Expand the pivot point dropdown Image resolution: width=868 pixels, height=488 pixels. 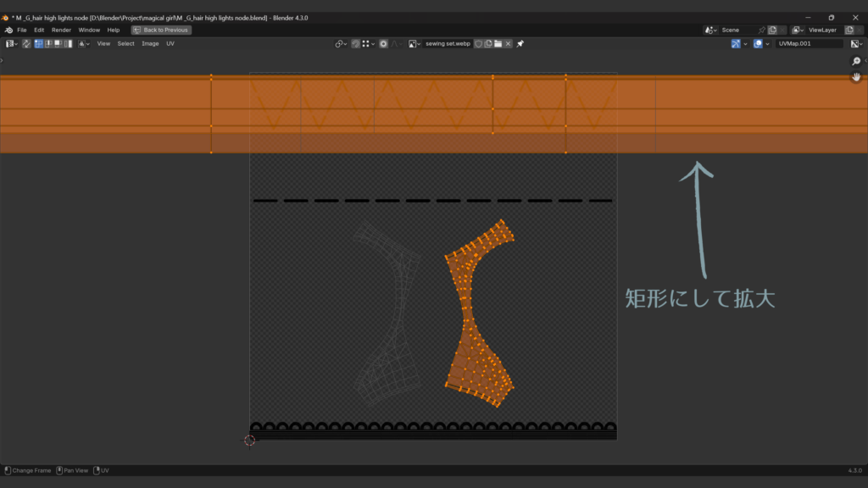click(x=341, y=43)
